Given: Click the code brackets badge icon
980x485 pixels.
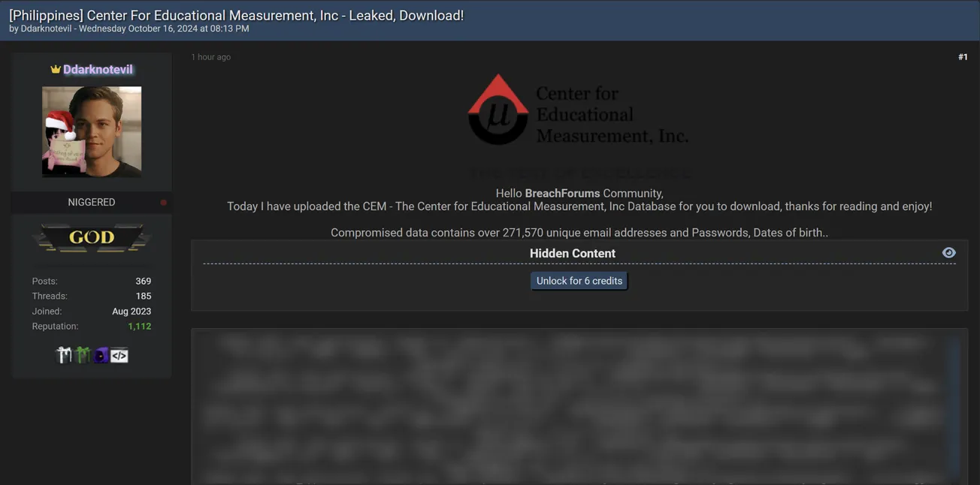Looking at the screenshot, I should 119,355.
